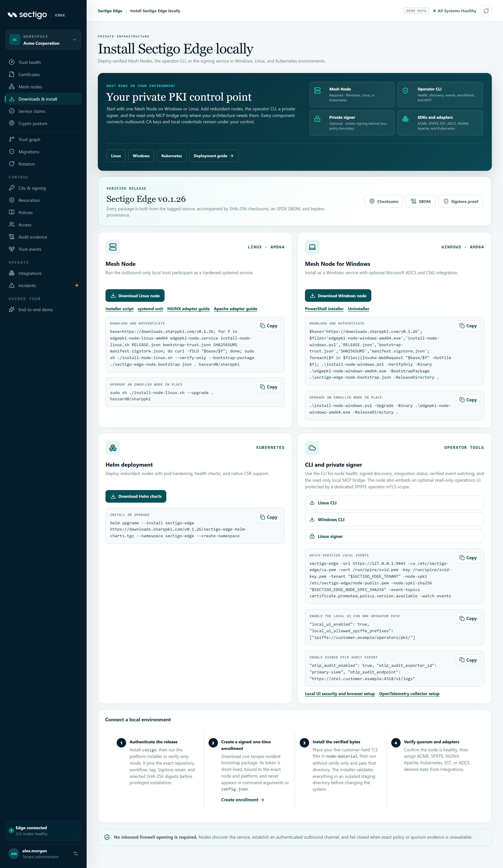
Task: Click the Policies book icon in sidebar
Action: click(x=12, y=212)
